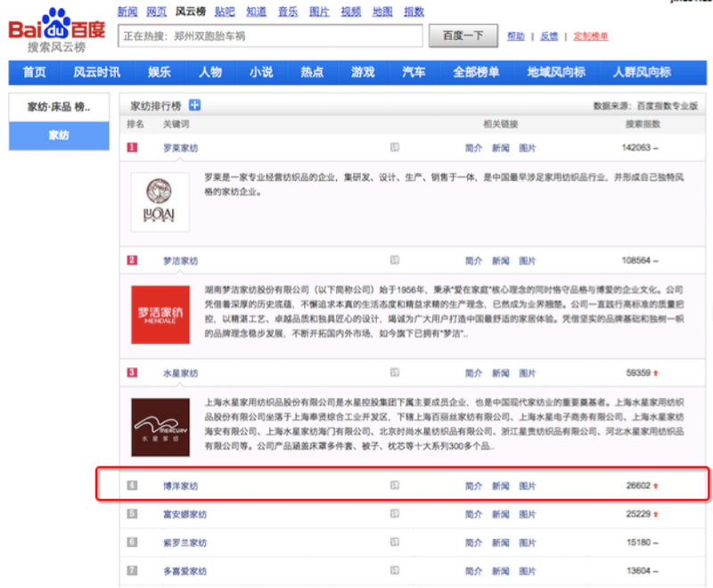
Task: Click rank 5 badge icon
Action: coord(132,513)
